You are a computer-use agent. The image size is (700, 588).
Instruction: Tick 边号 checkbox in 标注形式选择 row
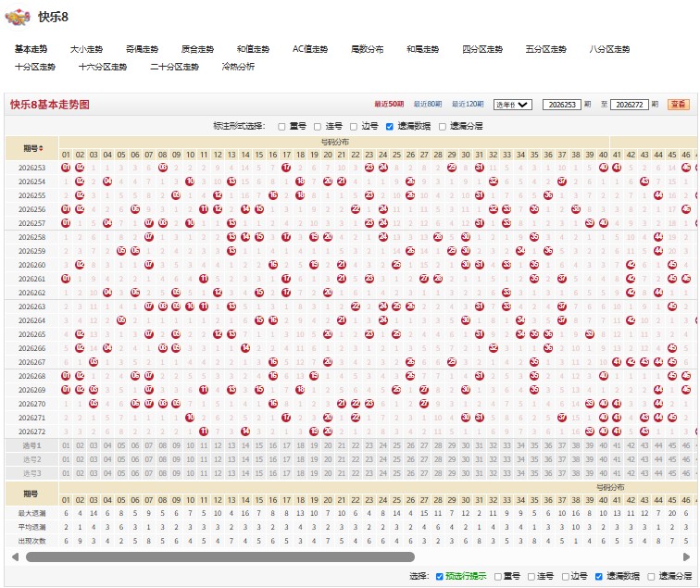click(354, 127)
